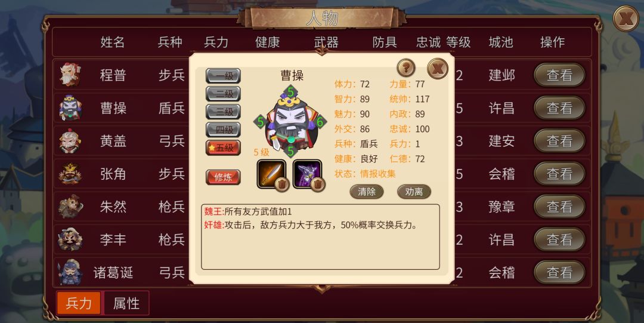The height and width of the screenshot is (323, 644).
Task: Click 查看 for 程普 row
Action: [x=559, y=75]
